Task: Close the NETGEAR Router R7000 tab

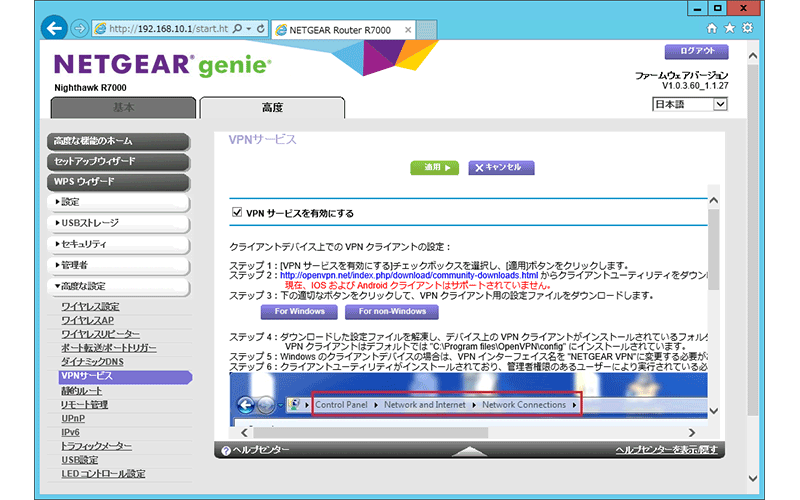Action: (x=406, y=28)
